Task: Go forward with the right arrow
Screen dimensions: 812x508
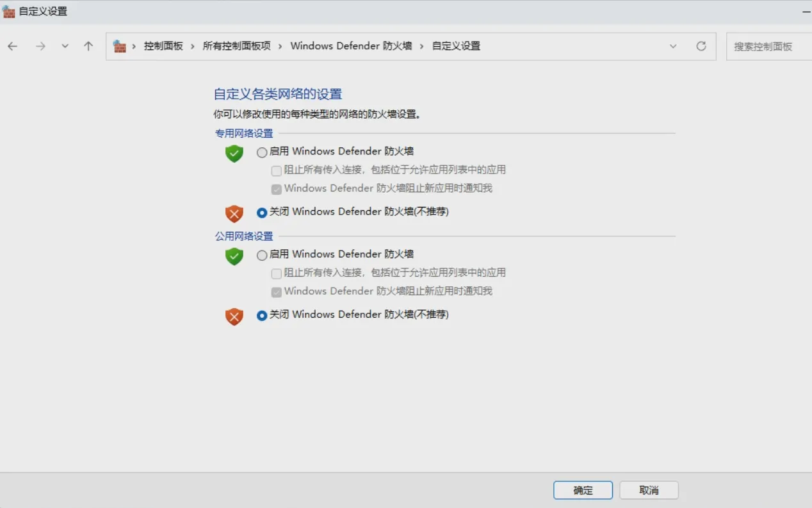Action: point(40,46)
